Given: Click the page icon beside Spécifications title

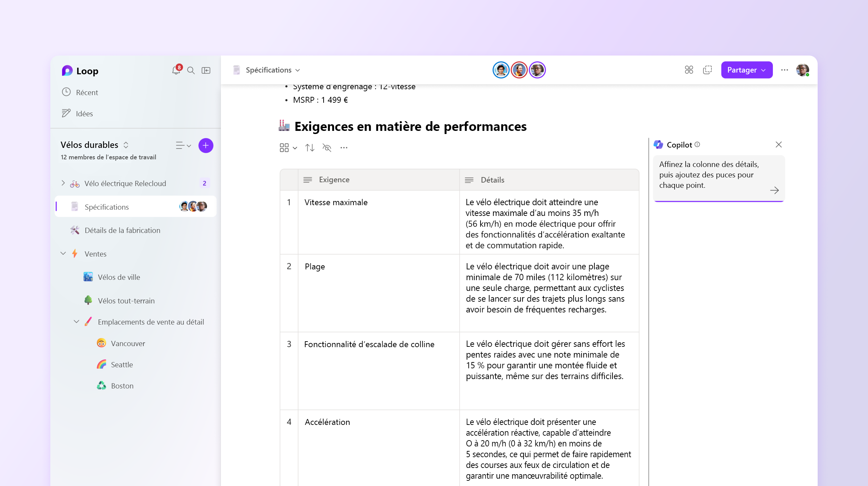Looking at the screenshot, I should tap(236, 70).
